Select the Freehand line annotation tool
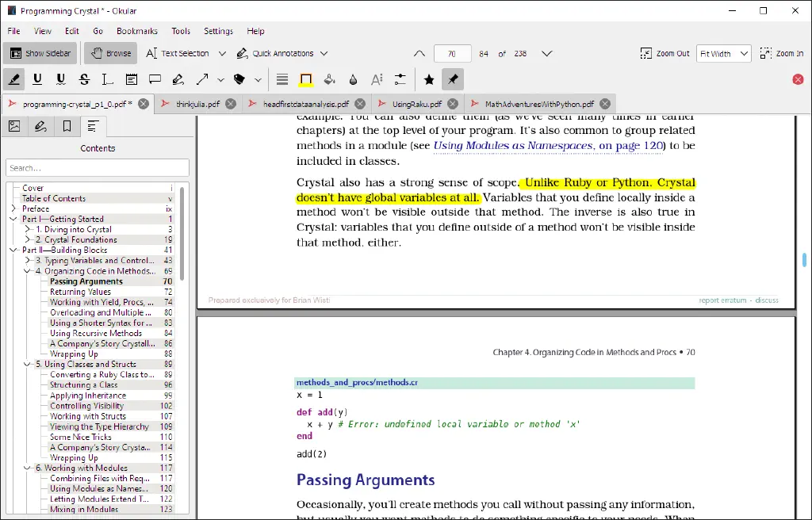Image resolution: width=812 pixels, height=520 pixels. (178, 79)
